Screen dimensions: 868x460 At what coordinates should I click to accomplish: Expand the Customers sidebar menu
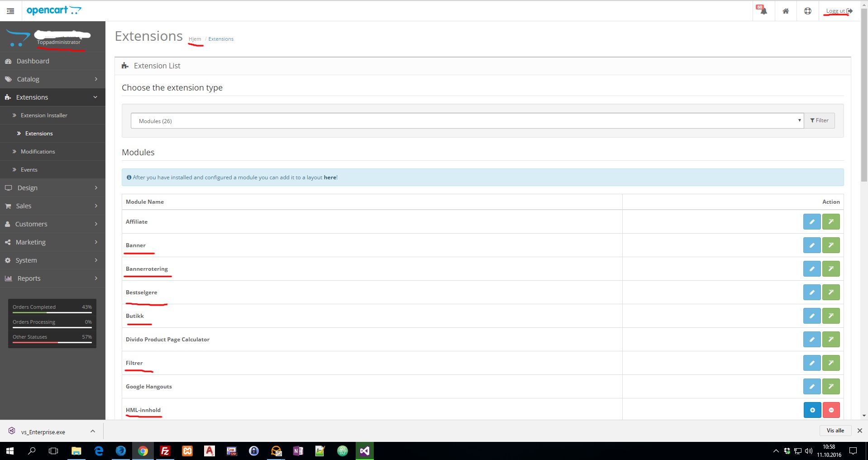(52, 224)
